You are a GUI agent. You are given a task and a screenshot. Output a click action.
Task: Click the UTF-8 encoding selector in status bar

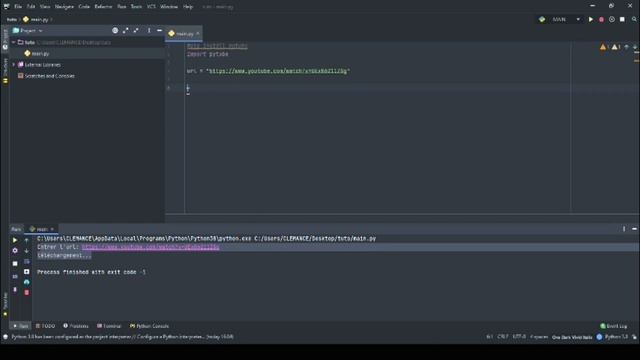[519, 337]
